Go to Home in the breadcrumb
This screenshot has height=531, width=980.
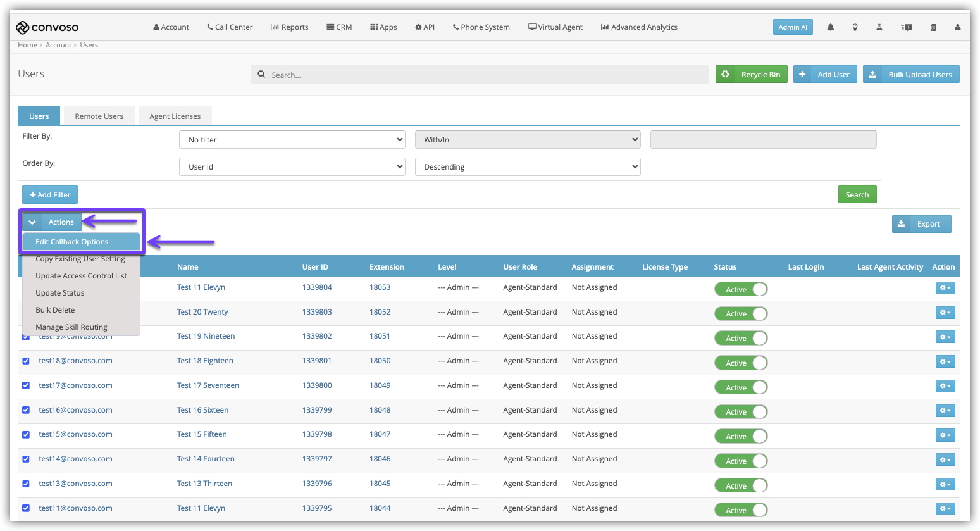tap(27, 45)
